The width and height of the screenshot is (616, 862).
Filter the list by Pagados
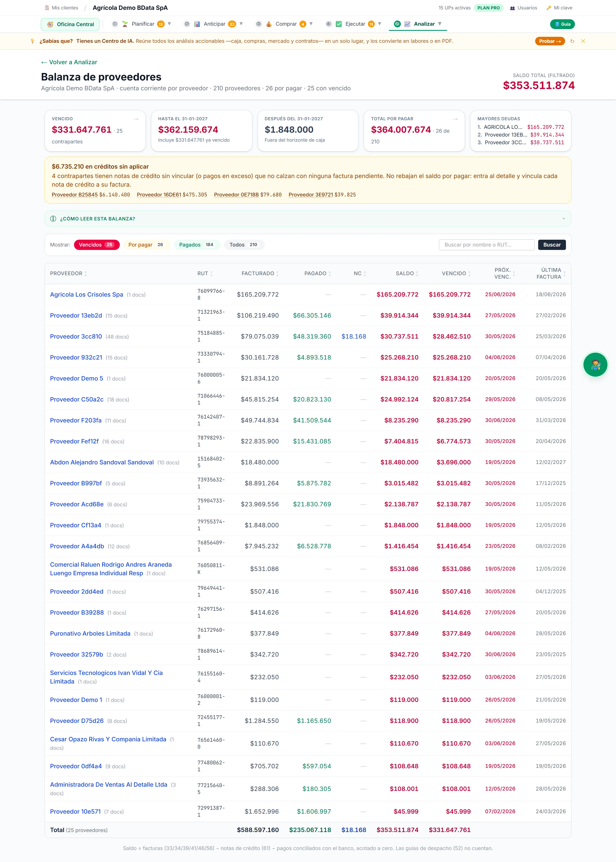197,245
